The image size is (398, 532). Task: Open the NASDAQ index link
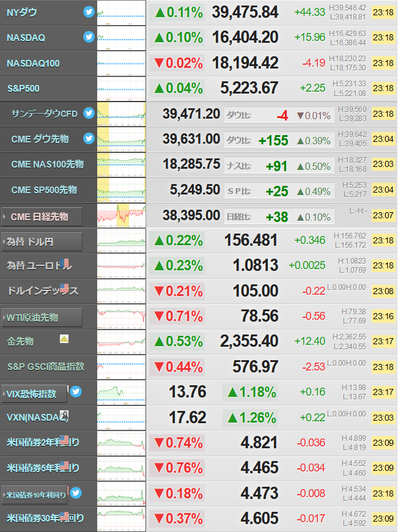26,38
